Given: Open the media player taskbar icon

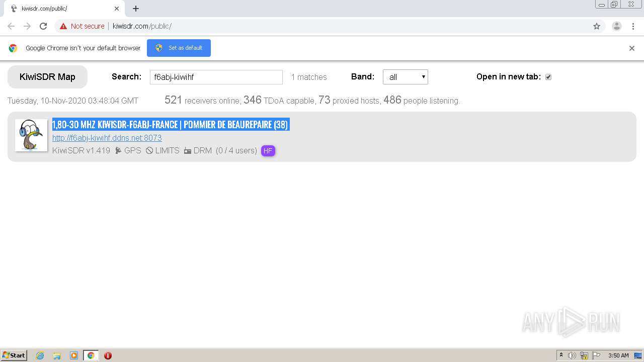Looking at the screenshot, I should pos(74,355).
